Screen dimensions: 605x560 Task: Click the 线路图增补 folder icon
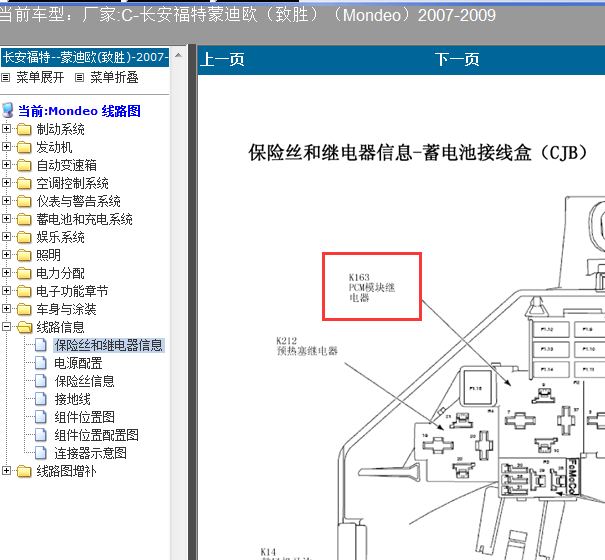coord(24,471)
